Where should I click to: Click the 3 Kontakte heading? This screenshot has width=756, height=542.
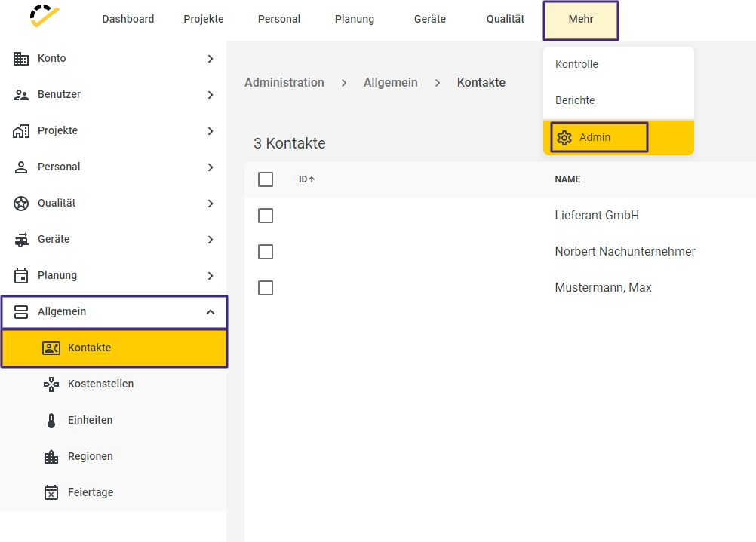[289, 143]
